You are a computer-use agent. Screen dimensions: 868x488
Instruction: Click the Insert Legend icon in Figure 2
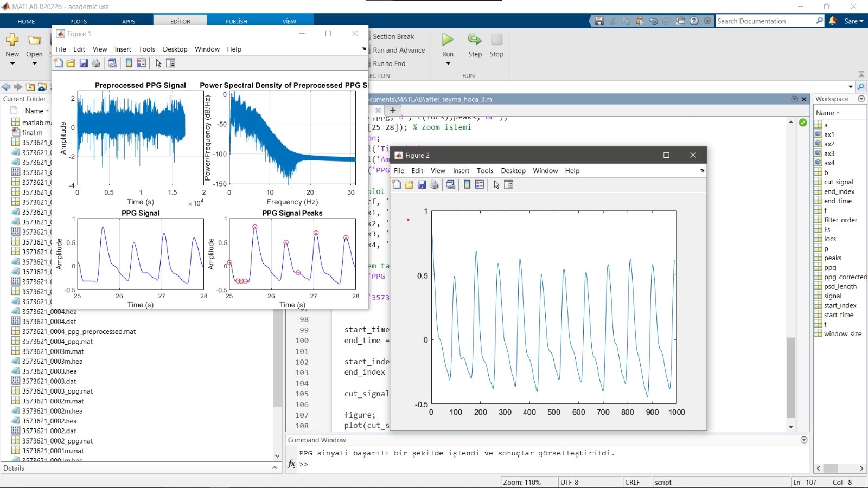coord(480,185)
